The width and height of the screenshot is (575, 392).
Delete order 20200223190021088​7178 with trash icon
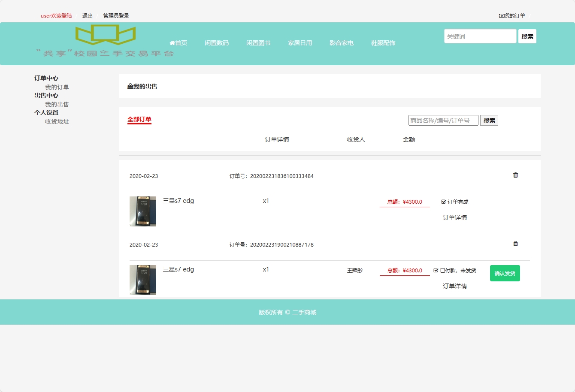coord(515,244)
